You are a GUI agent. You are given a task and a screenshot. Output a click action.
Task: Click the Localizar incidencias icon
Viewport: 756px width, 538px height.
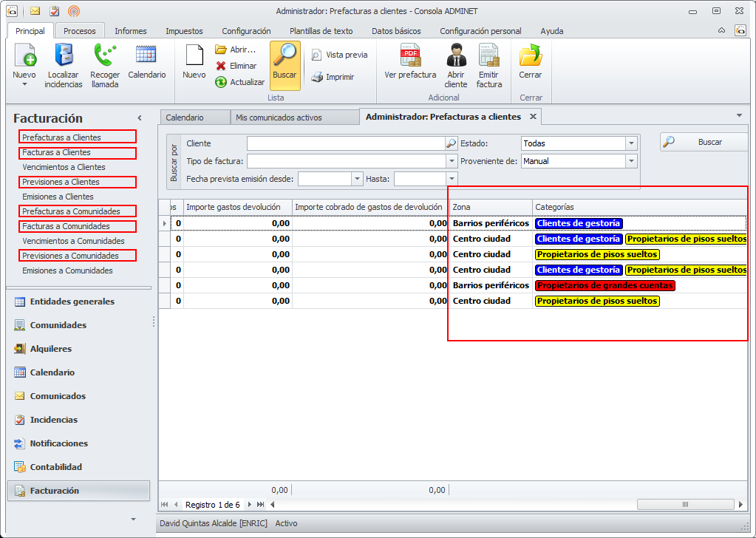pos(63,56)
